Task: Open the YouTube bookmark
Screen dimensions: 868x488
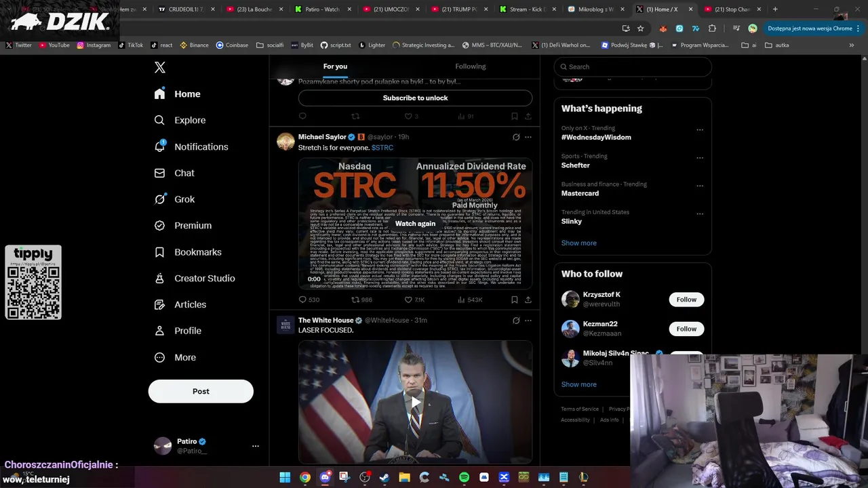Action: point(54,45)
